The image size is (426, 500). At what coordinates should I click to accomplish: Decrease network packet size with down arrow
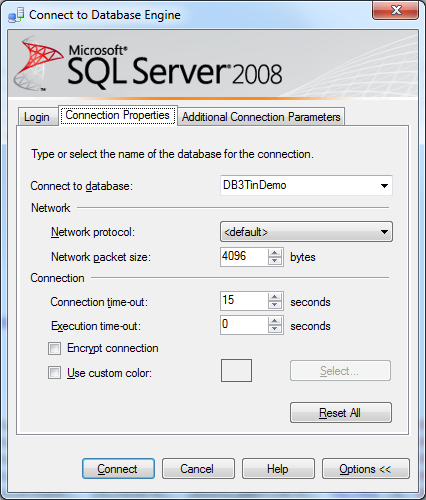click(x=275, y=261)
